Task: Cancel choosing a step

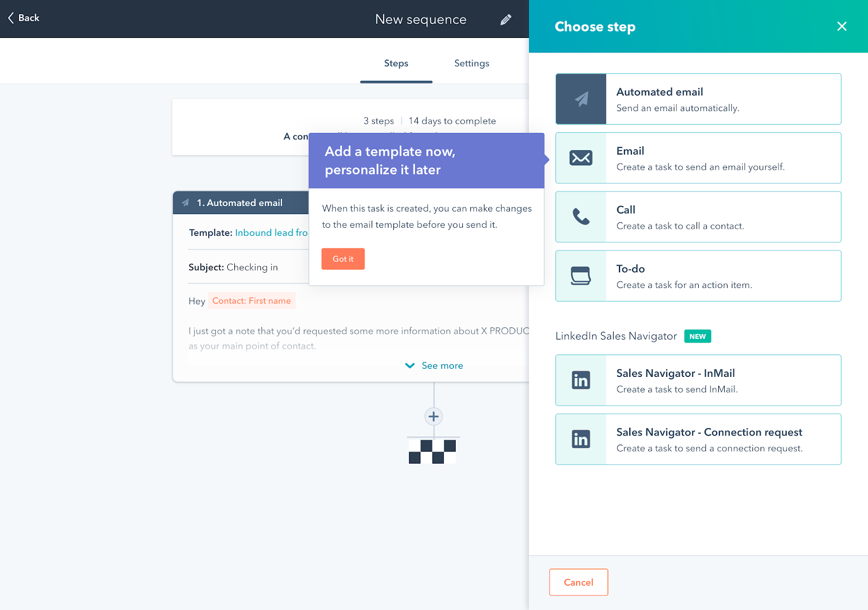Action: point(578,582)
